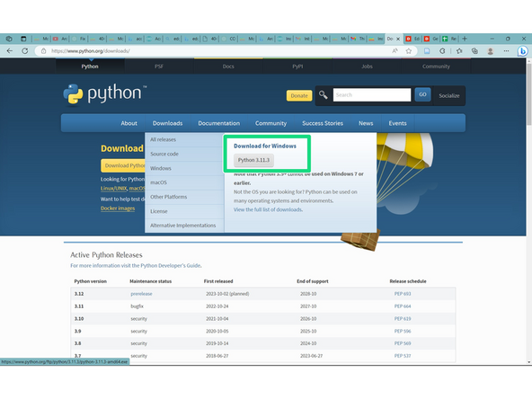The height and width of the screenshot is (399, 532).
Task: Open the Documentation navigation menu
Action: click(x=219, y=123)
